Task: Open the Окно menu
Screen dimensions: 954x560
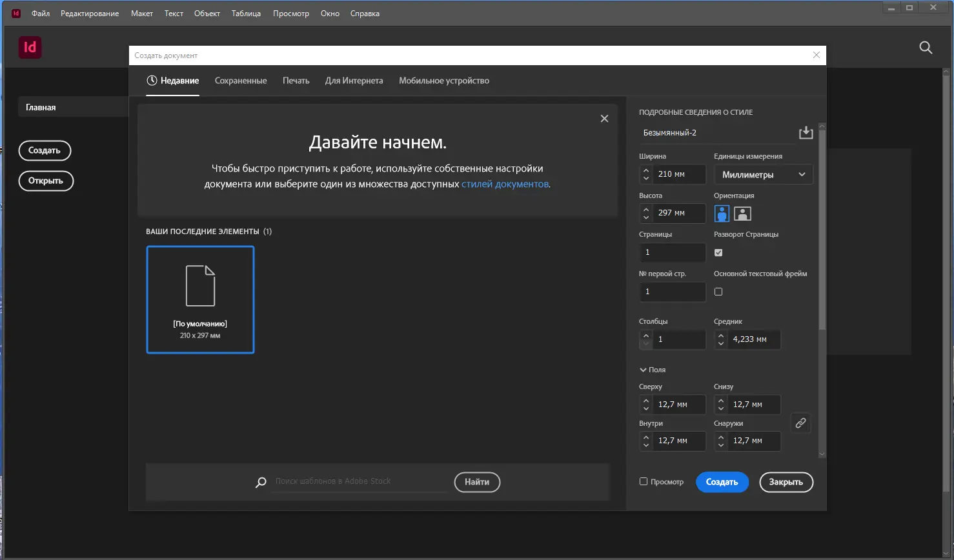Action: 330,14
